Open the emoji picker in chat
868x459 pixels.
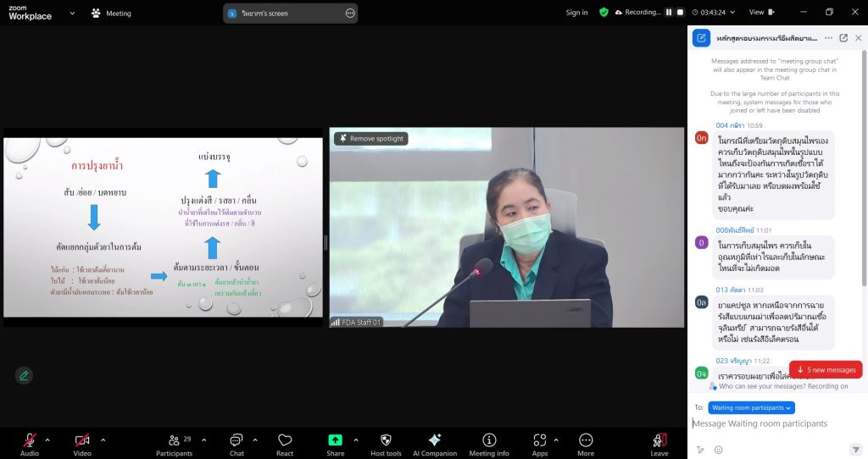click(x=718, y=450)
